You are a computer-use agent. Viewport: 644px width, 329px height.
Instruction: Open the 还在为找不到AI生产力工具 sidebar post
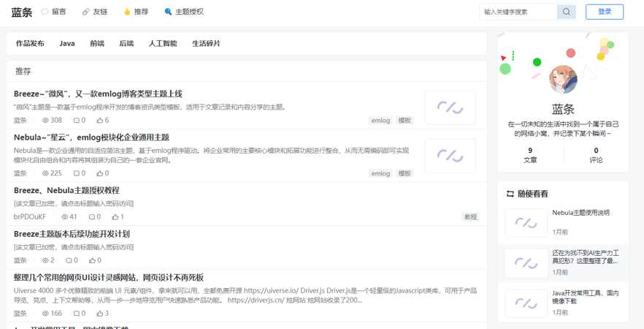coord(586,257)
